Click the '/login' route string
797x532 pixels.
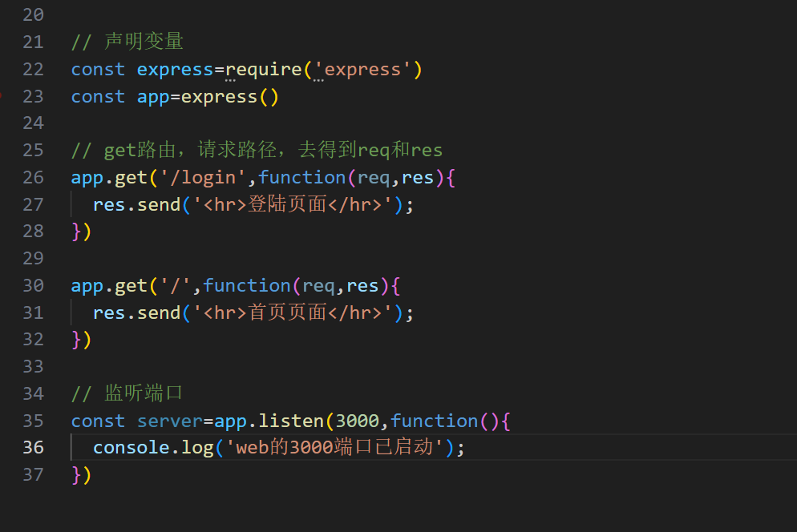204,177
